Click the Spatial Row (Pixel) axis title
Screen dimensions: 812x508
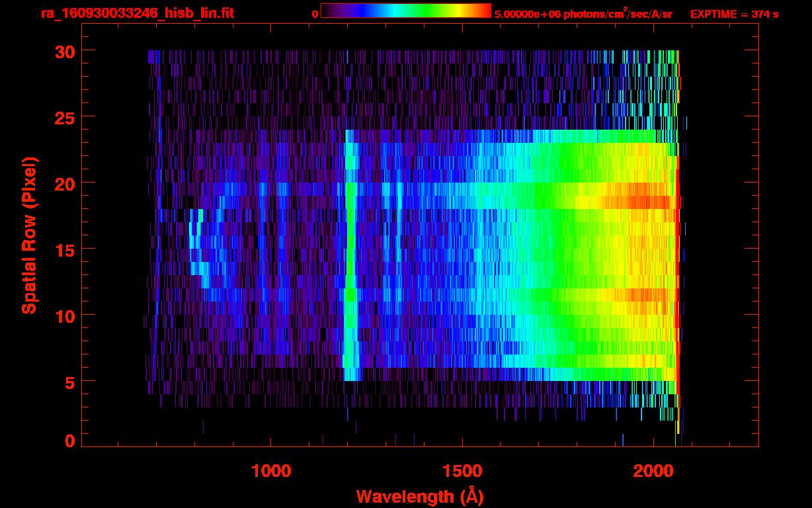click(x=29, y=235)
